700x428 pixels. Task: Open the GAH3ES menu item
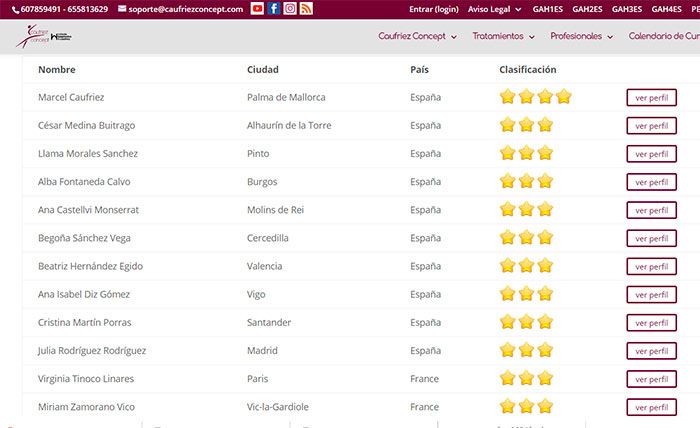[x=627, y=9]
